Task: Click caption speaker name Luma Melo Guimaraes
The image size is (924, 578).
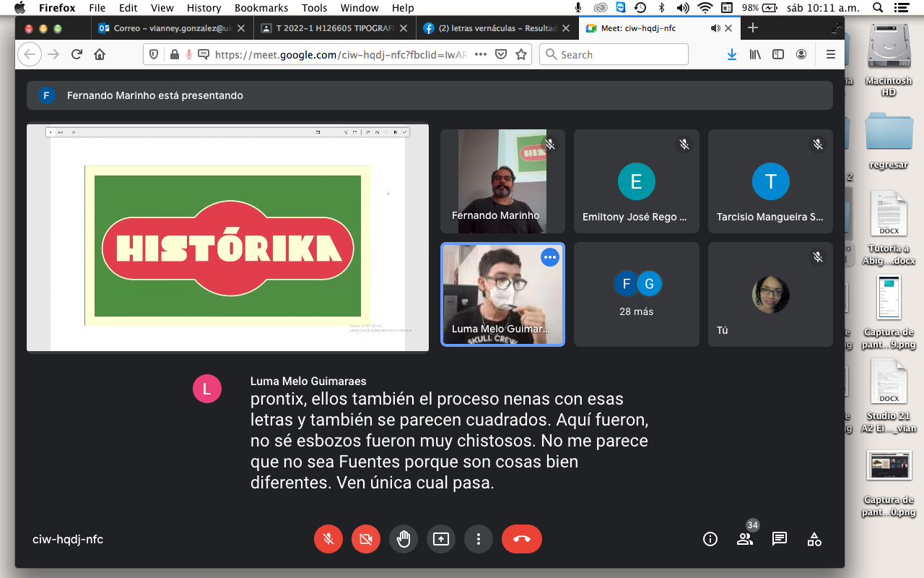Action: (x=308, y=381)
